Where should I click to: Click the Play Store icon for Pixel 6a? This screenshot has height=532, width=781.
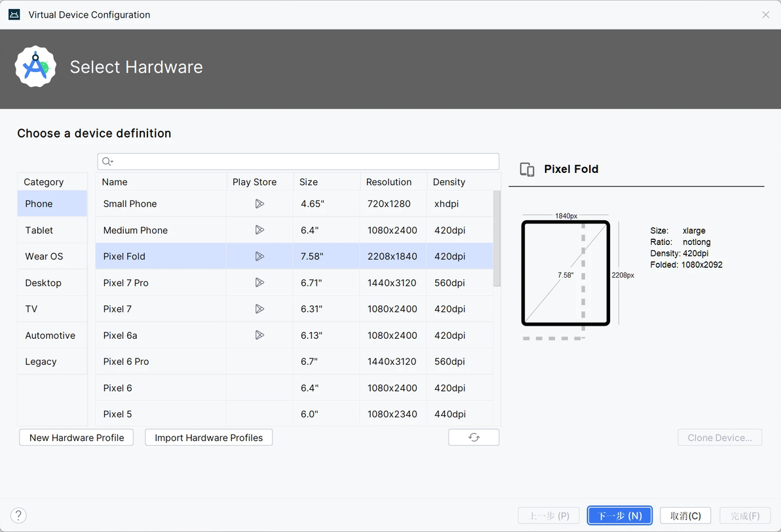(x=259, y=335)
